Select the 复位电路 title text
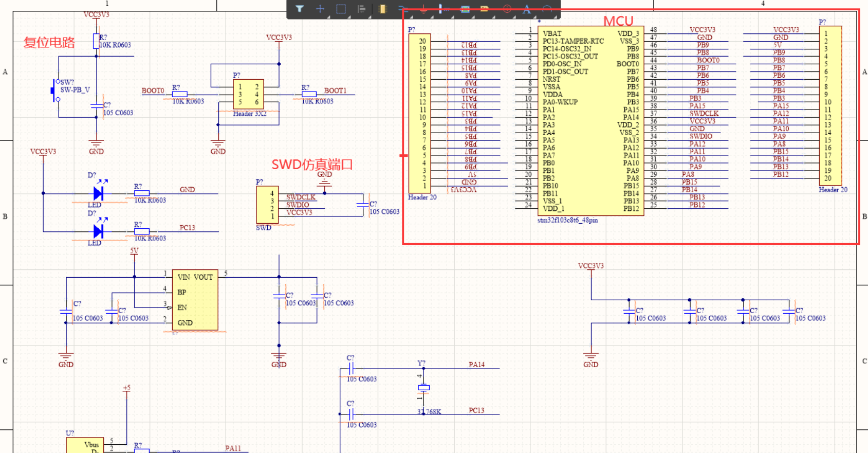Viewport: 868px width, 453px height. pos(49,42)
